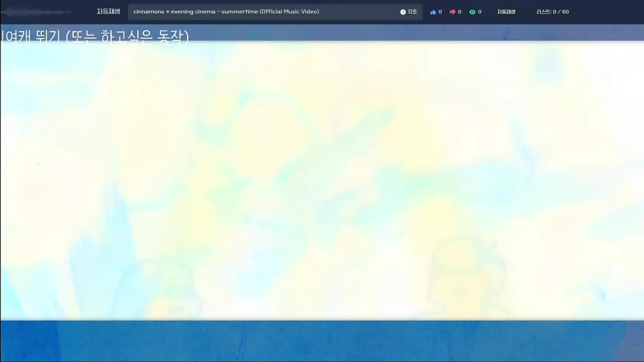Click the clock icon beside 0초
Viewport: 644px width, 362px height.
(403, 12)
